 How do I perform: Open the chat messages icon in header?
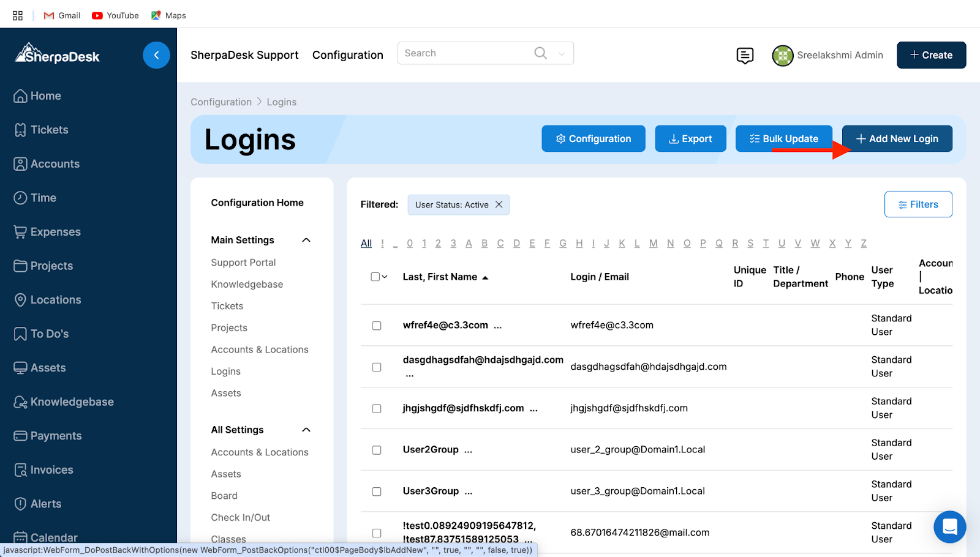[x=745, y=56]
